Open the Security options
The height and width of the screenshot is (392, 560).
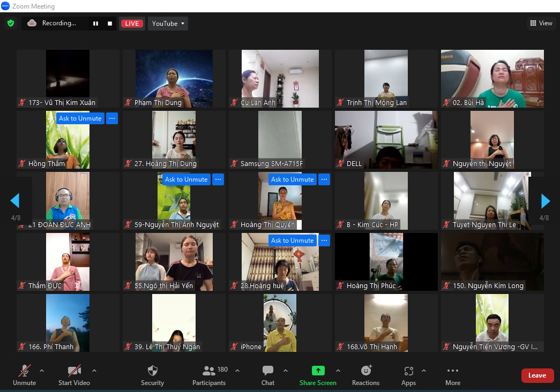(x=153, y=375)
